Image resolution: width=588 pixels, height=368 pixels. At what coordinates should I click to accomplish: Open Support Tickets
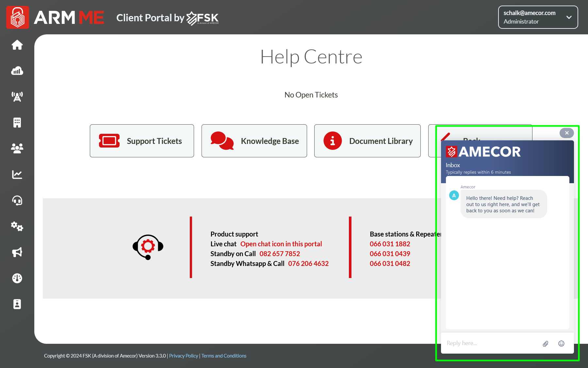(x=142, y=141)
